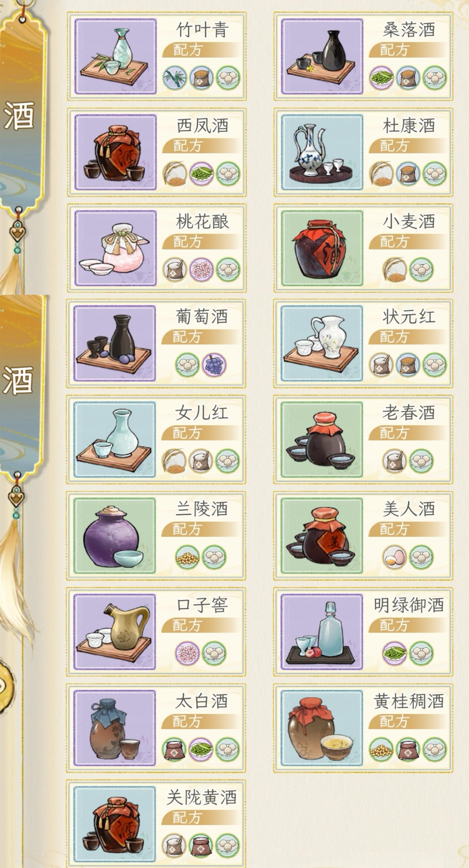469x868 pixels.
Task: Open the 配方 label for 状元红
Action: [x=394, y=337]
